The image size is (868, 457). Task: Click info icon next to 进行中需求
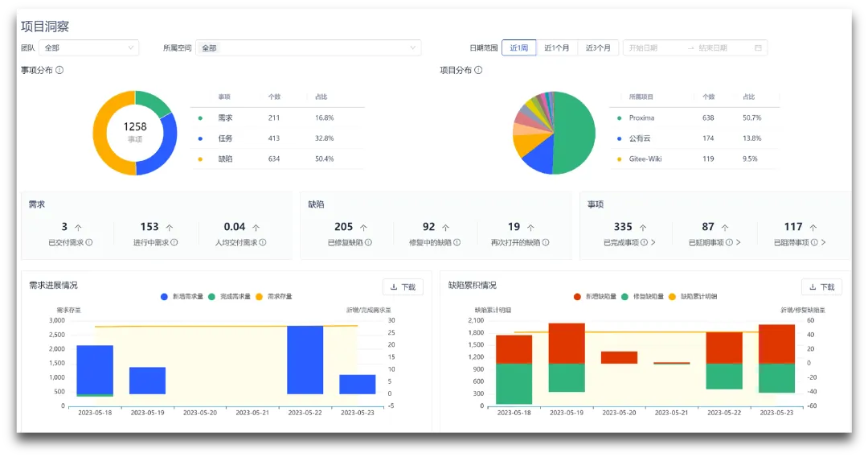(174, 243)
